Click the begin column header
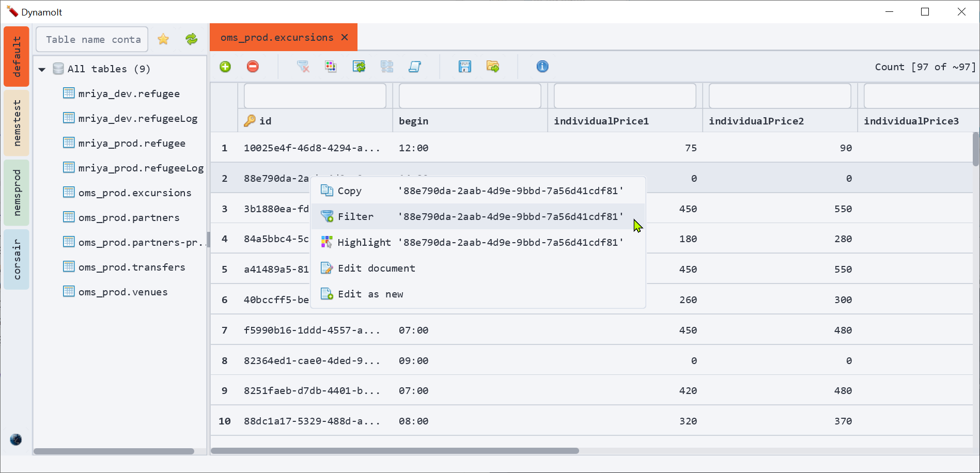 pyautogui.click(x=470, y=121)
